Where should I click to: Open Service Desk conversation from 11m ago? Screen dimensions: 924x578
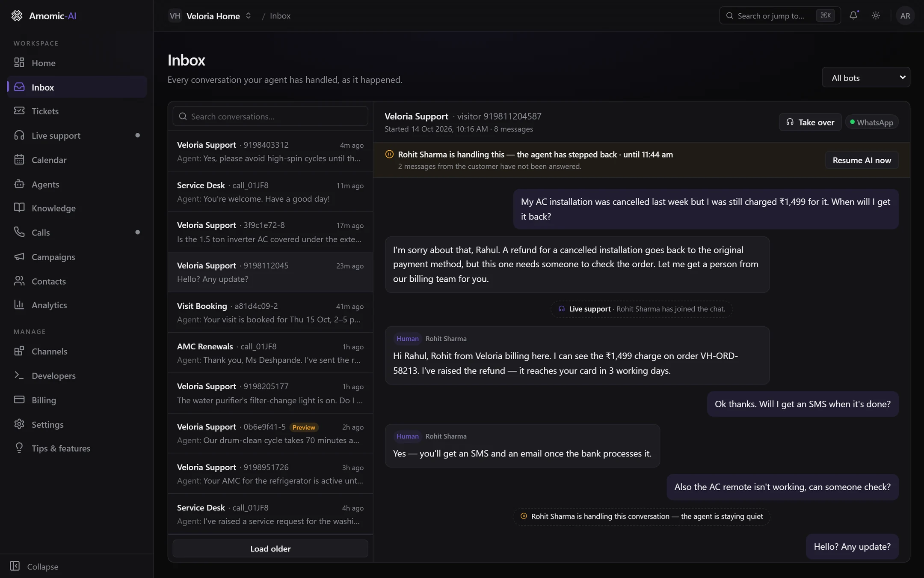click(270, 192)
